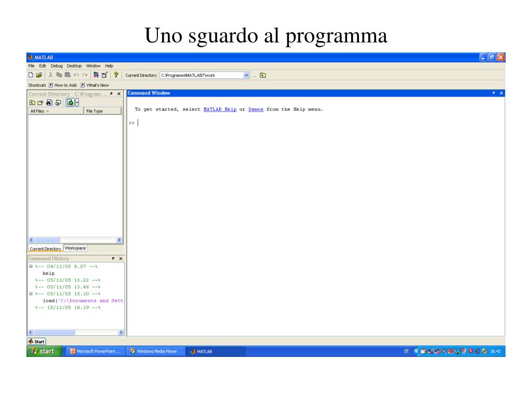The image size is (532, 399).
Task: Open the small dropdown arrow beside green check icon
Action: point(77,102)
